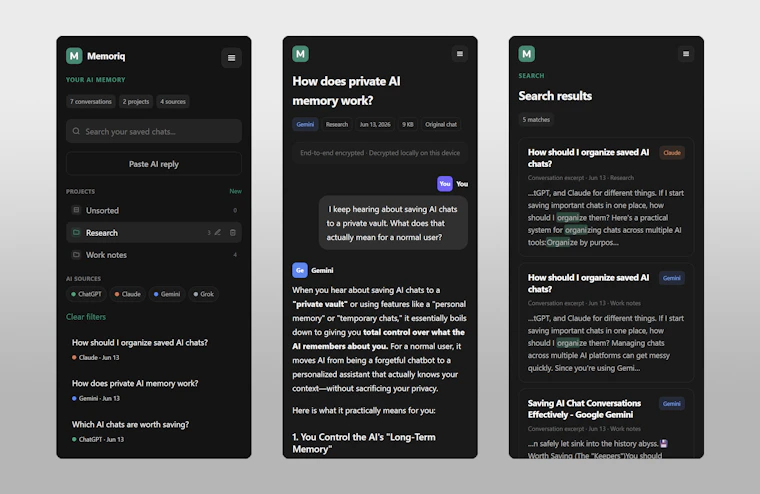Filter by ChatGPT source chip

(x=86, y=294)
